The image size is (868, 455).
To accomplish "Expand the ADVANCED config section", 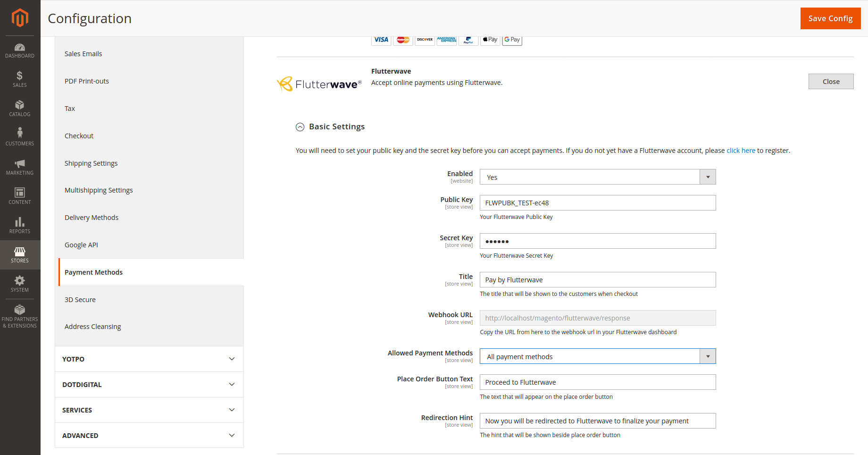I will pyautogui.click(x=149, y=436).
